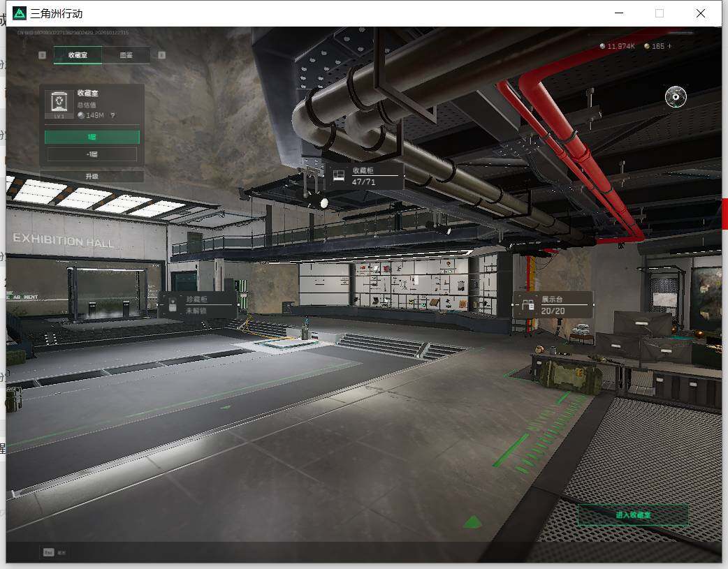
Task: Click the locked 珍藏柜 未解锁 marker
Action: 198,305
